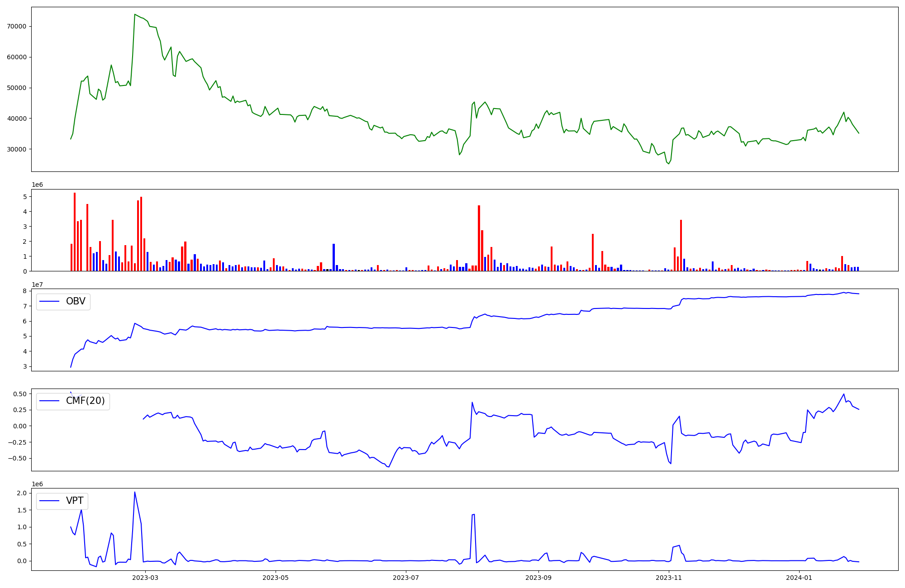Screen dimensions: 905x588
Task: Click the 2023-03 x-axis date label
Action: point(145,578)
